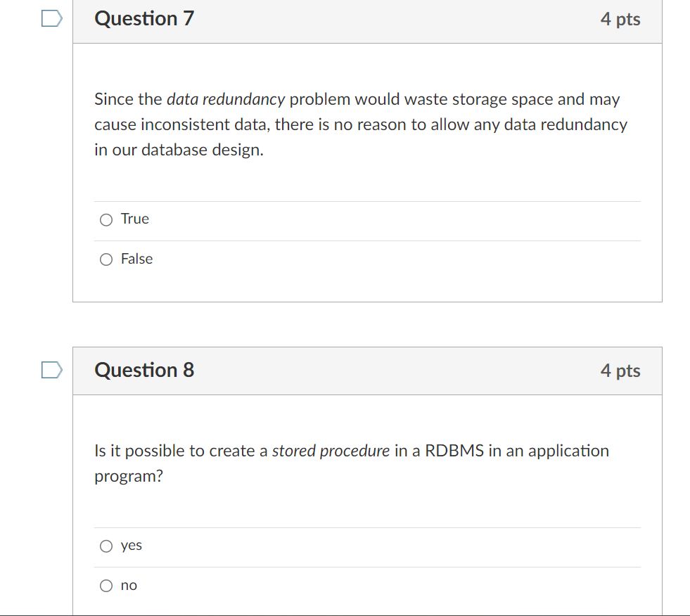Screen dimensions: 690x616
Task: Choose the yes option for Question 8
Action: pos(106,546)
